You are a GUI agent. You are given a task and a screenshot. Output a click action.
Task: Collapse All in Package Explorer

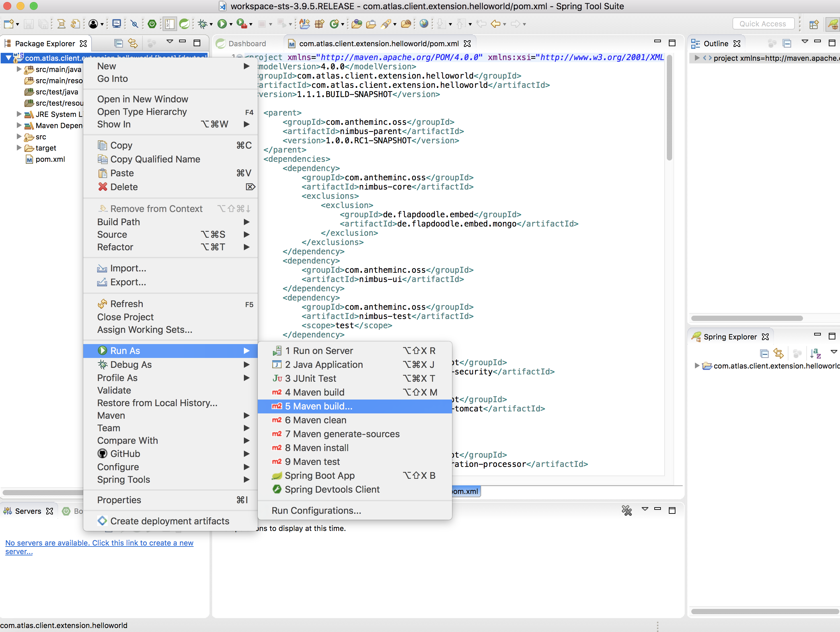click(119, 43)
